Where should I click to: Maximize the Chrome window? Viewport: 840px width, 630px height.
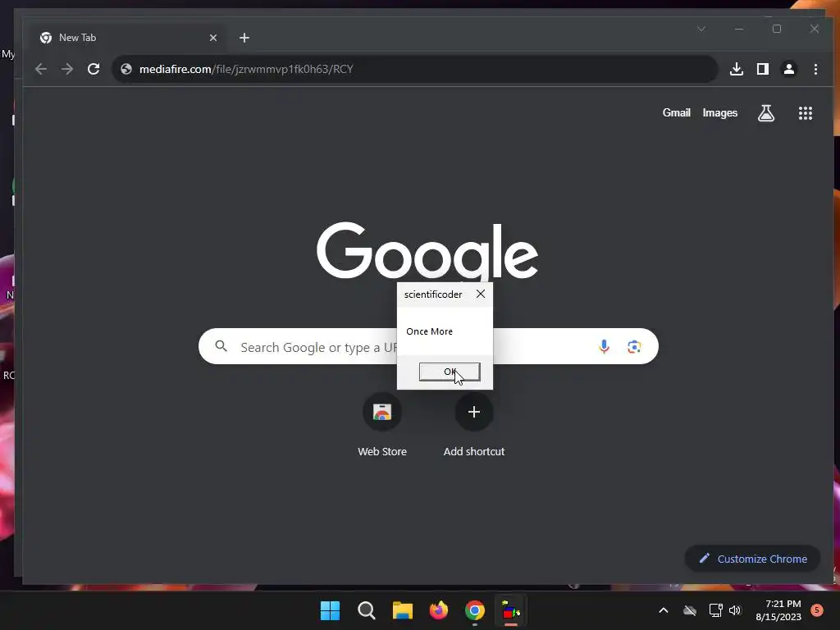coord(777,29)
